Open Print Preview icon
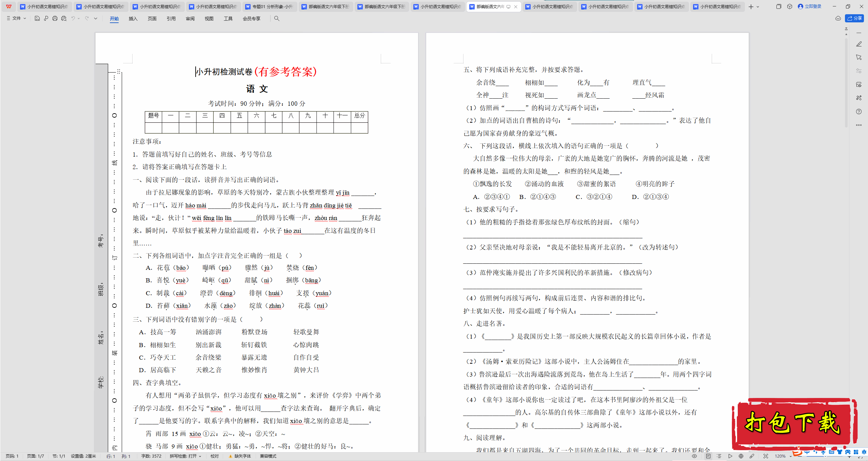 click(x=64, y=19)
